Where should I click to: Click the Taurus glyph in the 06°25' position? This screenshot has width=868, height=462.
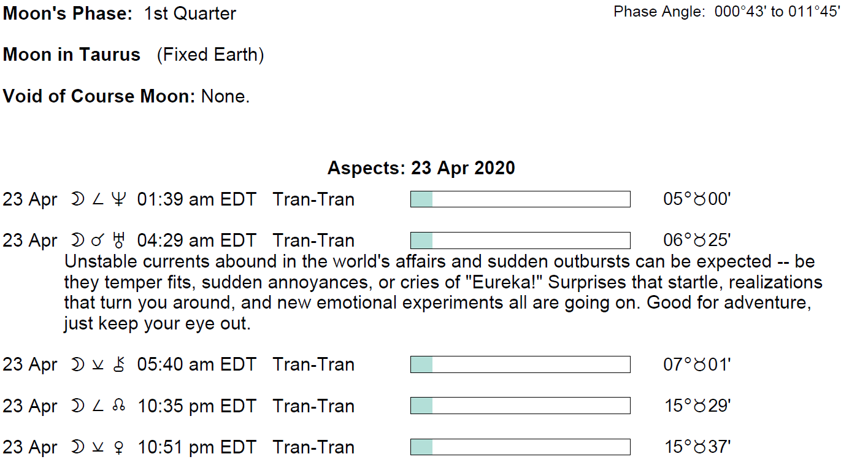tap(700, 241)
